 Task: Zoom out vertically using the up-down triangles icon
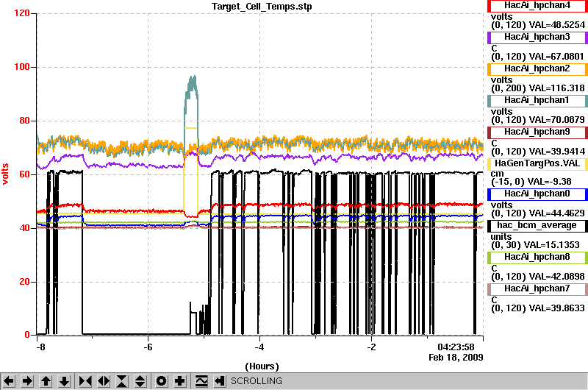point(140,381)
